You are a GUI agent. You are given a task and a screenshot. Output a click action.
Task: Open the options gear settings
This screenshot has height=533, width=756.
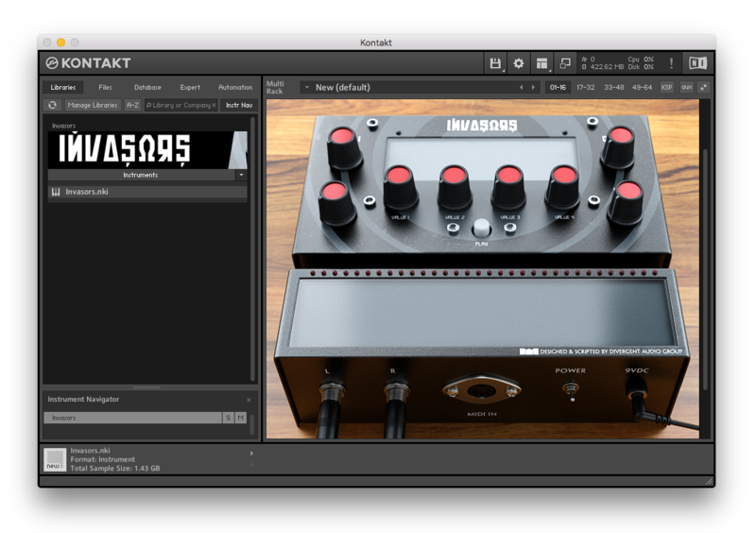point(518,63)
